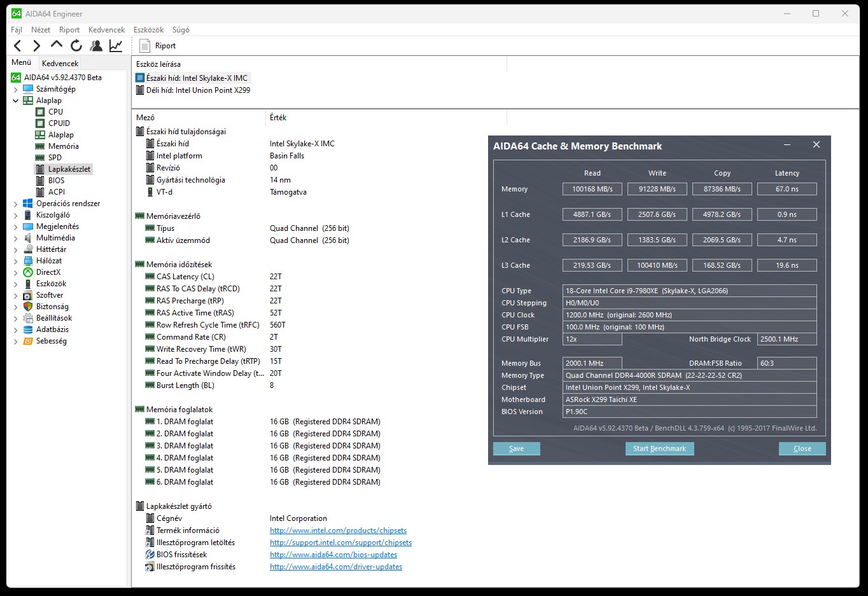The height and width of the screenshot is (596, 868).
Task: Collapse the Alaplap tree node
Action: click(x=16, y=100)
